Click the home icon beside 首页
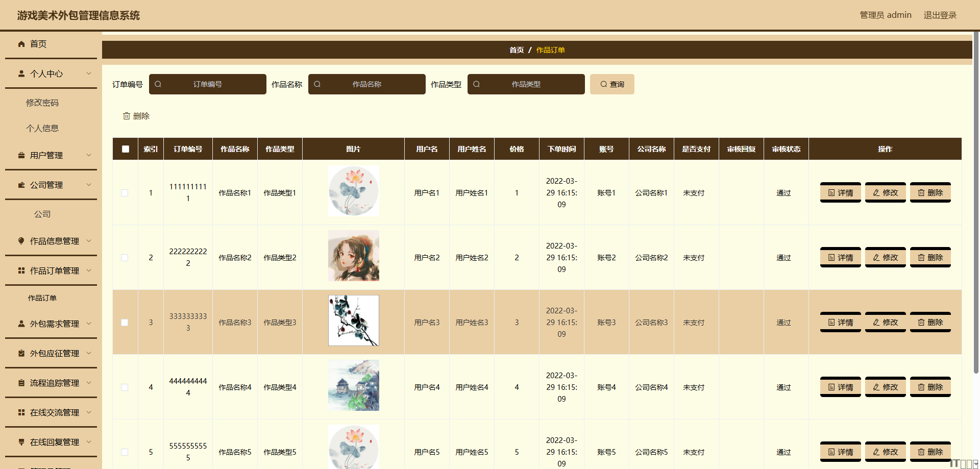Image resolution: width=980 pixels, height=469 pixels. click(21, 44)
